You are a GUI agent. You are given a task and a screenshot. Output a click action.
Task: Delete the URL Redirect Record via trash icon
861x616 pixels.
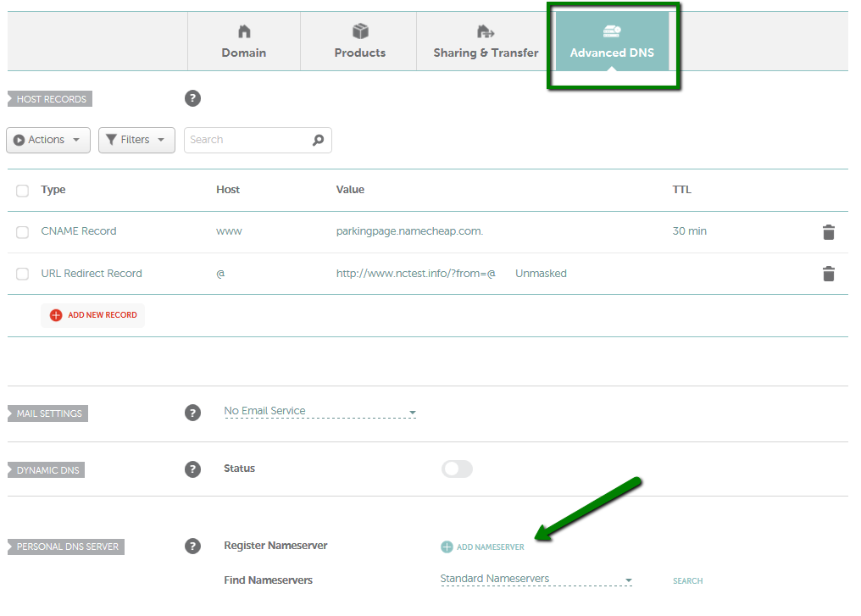tap(829, 273)
